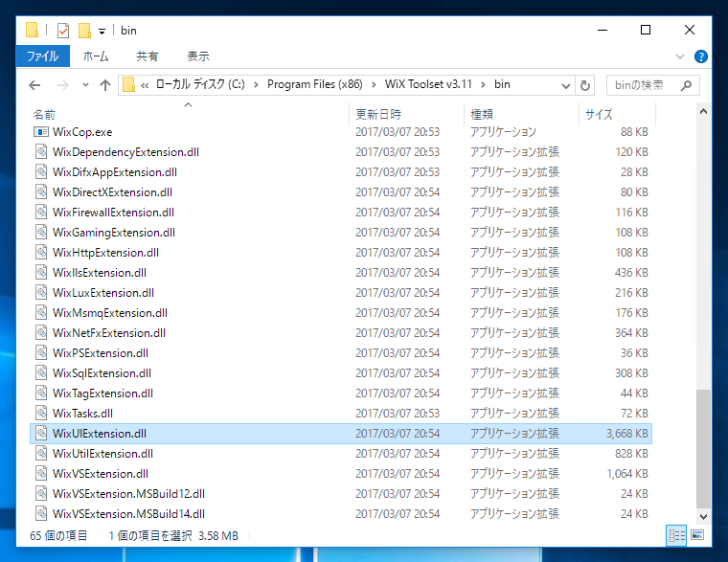Select the WixTagExtension.dll file name
This screenshot has width=728, height=562.
click(102, 393)
